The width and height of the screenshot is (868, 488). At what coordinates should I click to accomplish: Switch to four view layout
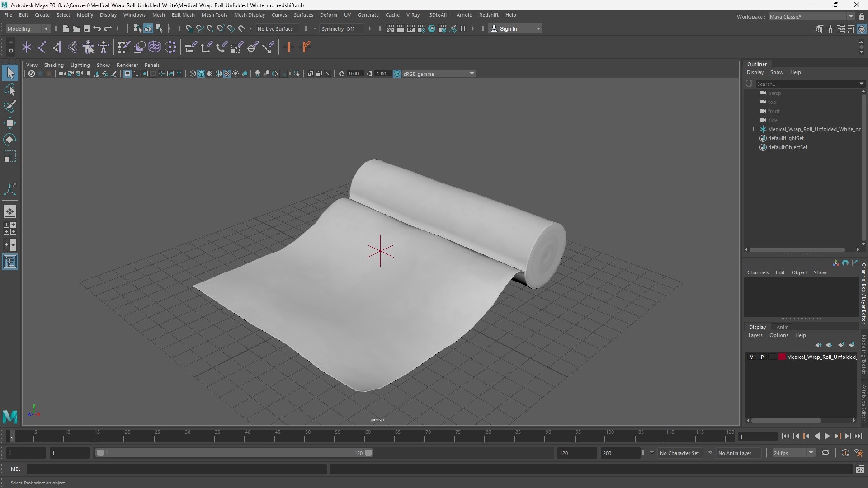click(x=10, y=228)
